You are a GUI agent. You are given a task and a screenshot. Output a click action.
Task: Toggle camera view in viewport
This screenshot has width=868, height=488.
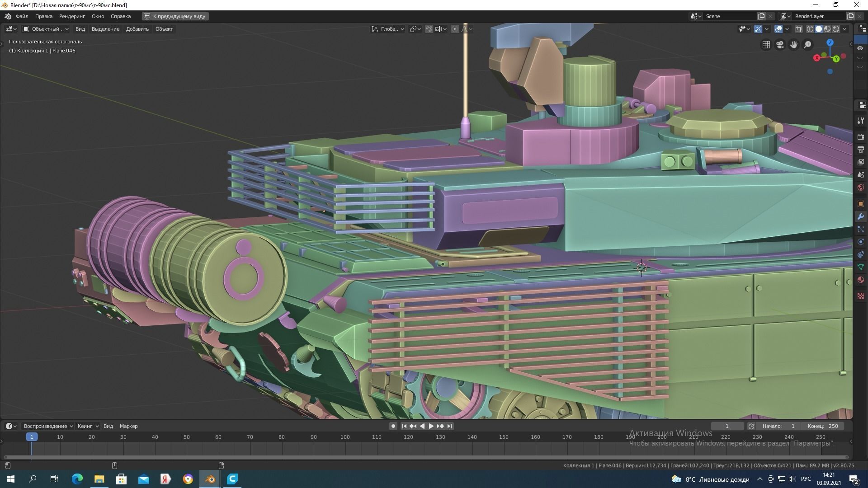coord(780,45)
